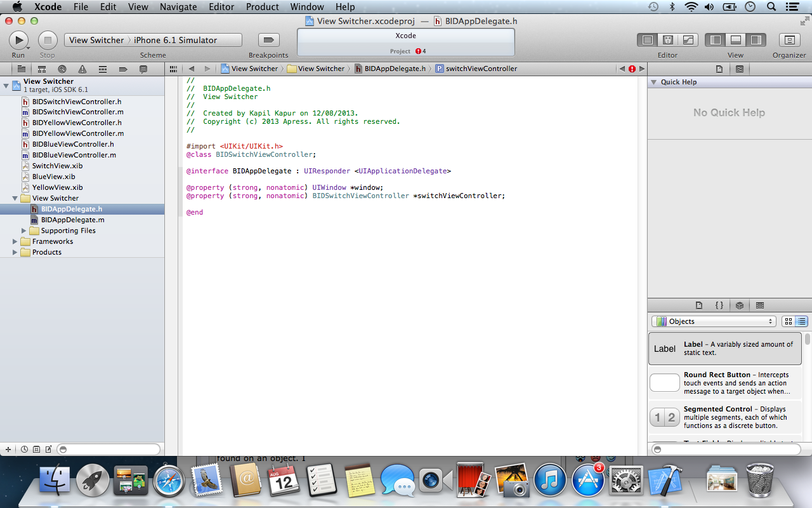
Task: Open the File menu
Action: click(81, 7)
